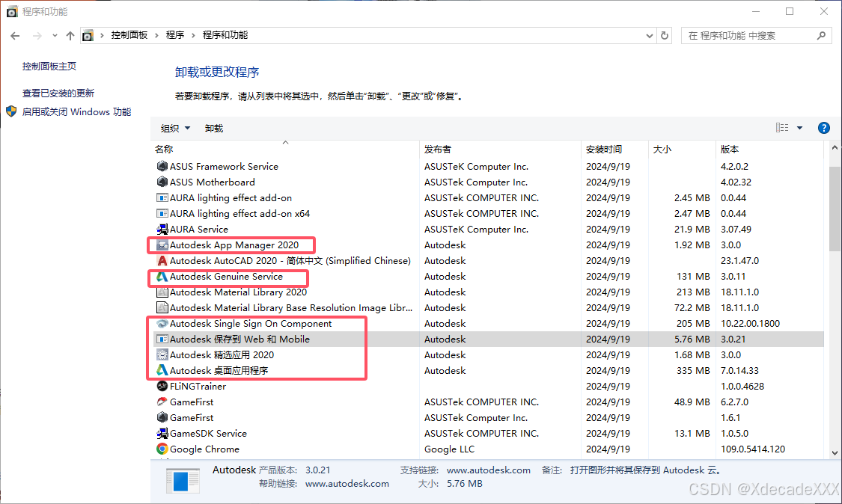Click the 卸载 toolbar button
This screenshot has height=504, width=842.
[214, 129]
